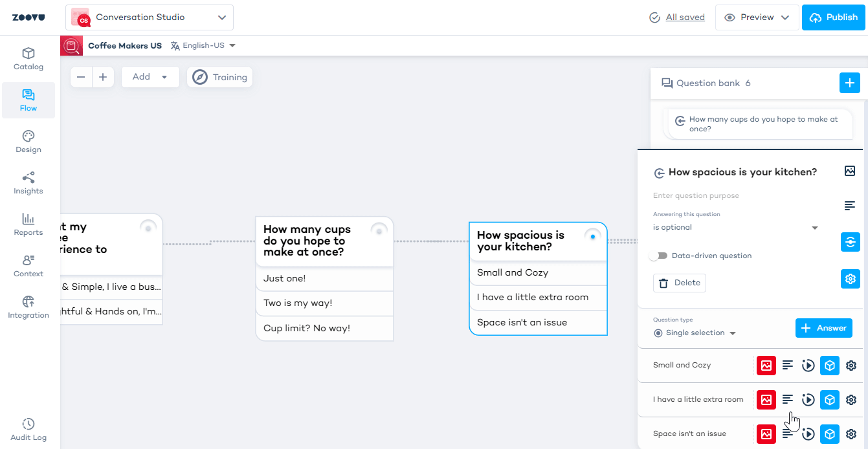Click the Enter question purpose field
Viewport: 868px width, 449px height.
[731, 195]
